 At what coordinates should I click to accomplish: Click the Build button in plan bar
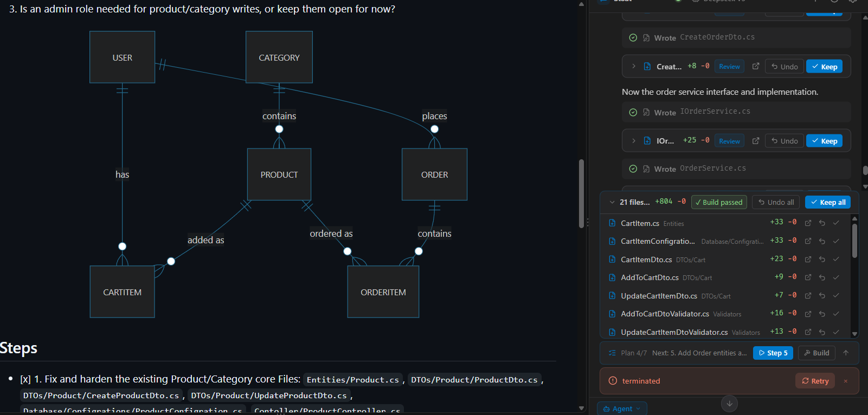click(816, 353)
